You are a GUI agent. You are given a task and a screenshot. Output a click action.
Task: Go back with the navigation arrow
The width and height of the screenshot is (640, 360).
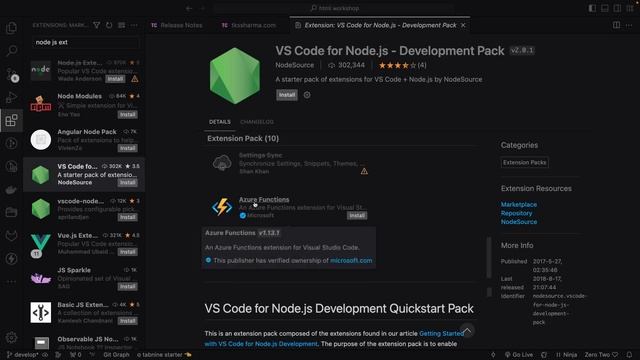[x=189, y=8]
